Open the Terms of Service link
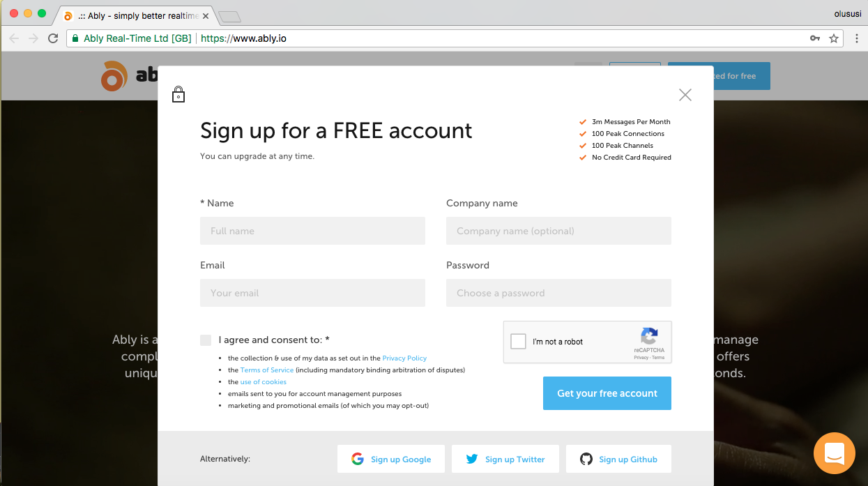This screenshot has height=486, width=868. click(267, 370)
